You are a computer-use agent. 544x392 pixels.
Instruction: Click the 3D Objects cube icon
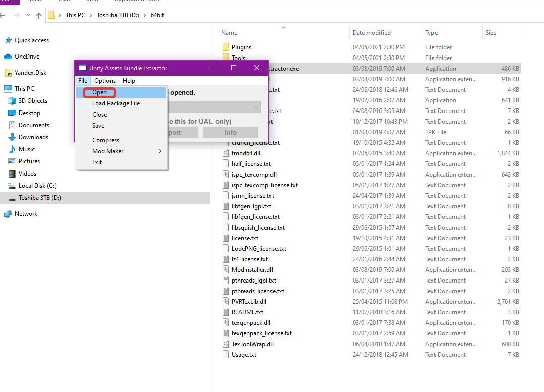12,101
